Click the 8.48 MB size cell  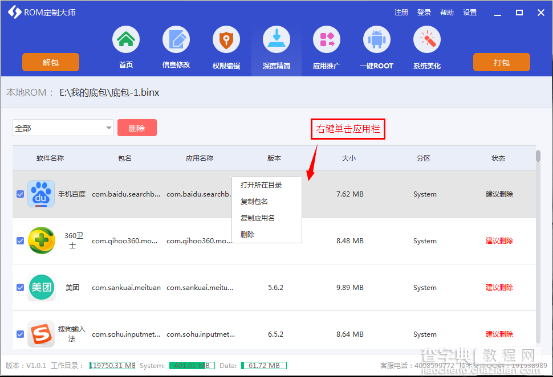point(350,241)
